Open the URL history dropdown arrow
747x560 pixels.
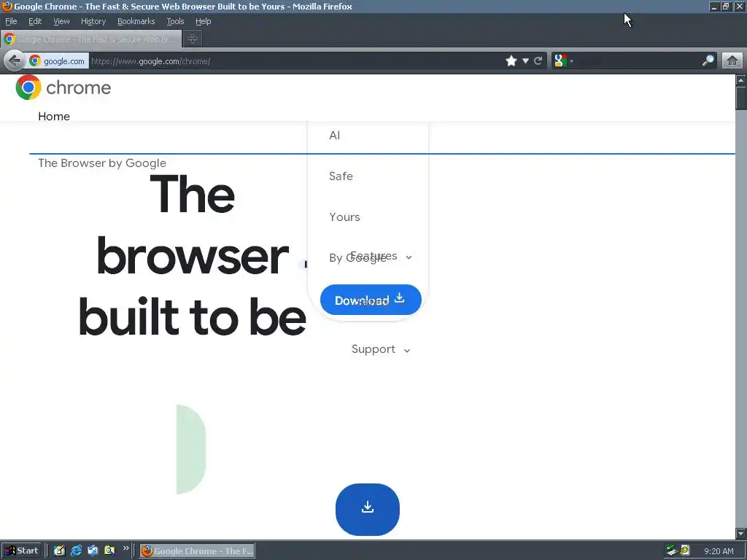coord(525,61)
